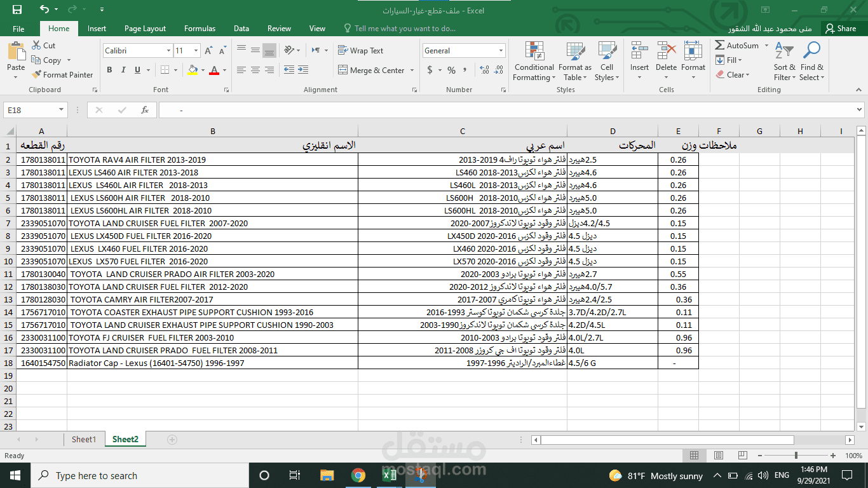Open Excel from the Windows taskbar
Image resolution: width=868 pixels, height=488 pixels.
point(389,475)
